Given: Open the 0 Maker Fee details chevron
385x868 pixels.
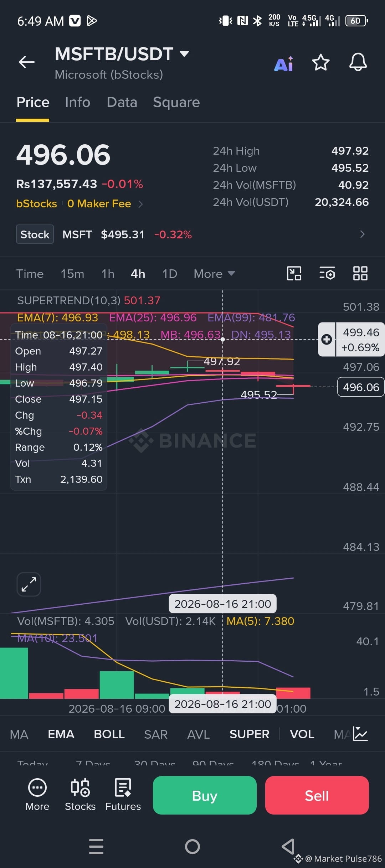Looking at the screenshot, I should click(140, 204).
